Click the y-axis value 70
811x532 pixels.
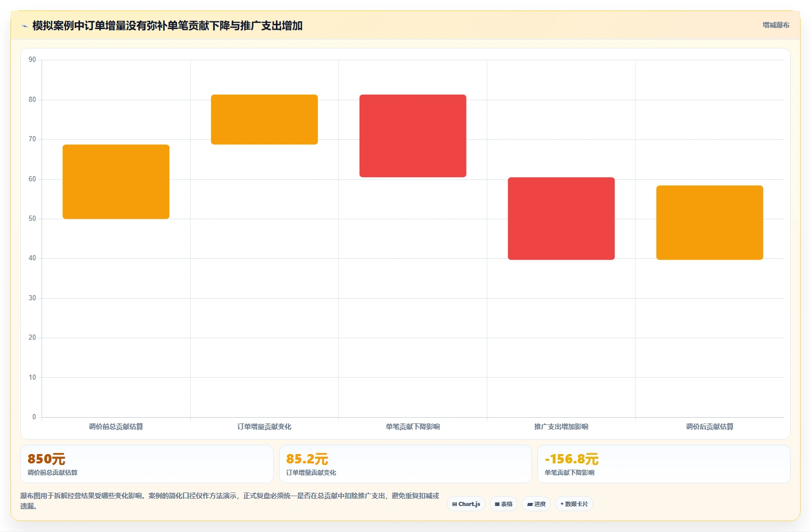[x=32, y=139]
